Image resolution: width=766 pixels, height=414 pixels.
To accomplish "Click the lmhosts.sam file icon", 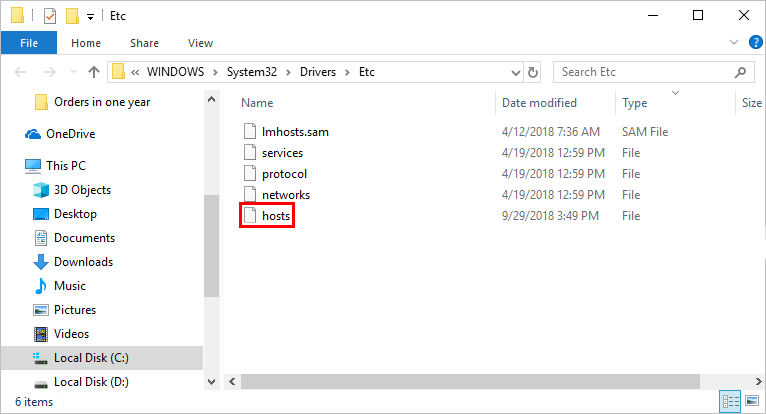I will pyautogui.click(x=250, y=131).
